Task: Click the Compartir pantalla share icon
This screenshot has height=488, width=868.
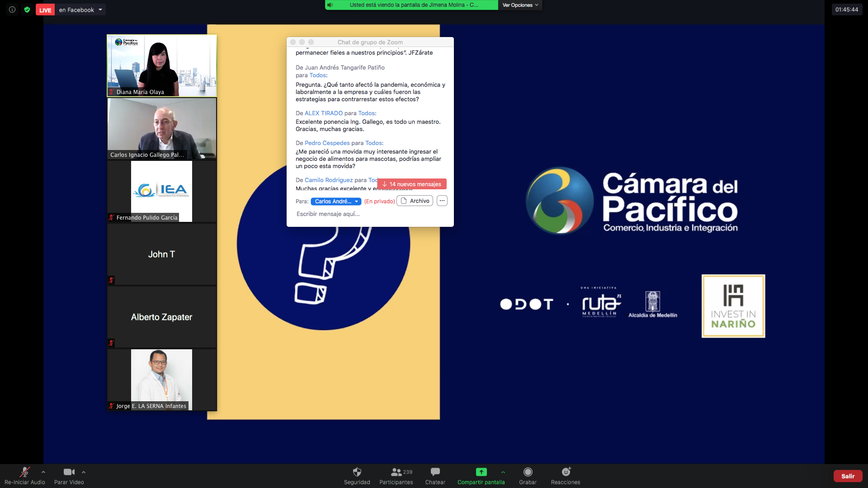Action: click(x=481, y=472)
